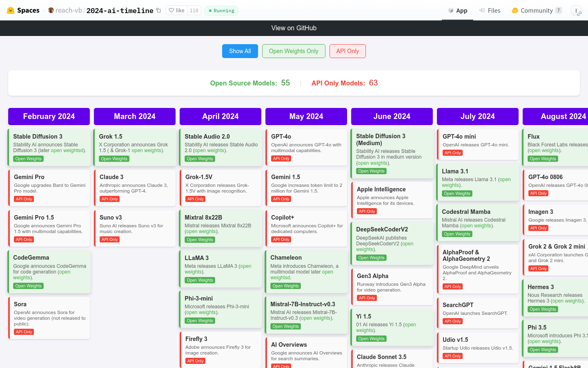
Task: Click the AI Overviews card title
Action: (x=289, y=345)
